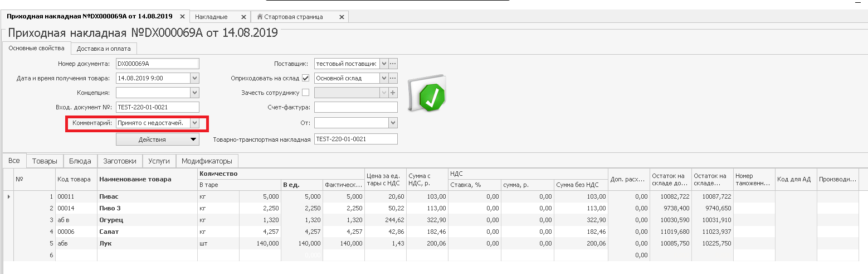The height and width of the screenshot is (274, 868).
Task: Click the ellipsis button next to Основной склад
Action: tap(393, 78)
